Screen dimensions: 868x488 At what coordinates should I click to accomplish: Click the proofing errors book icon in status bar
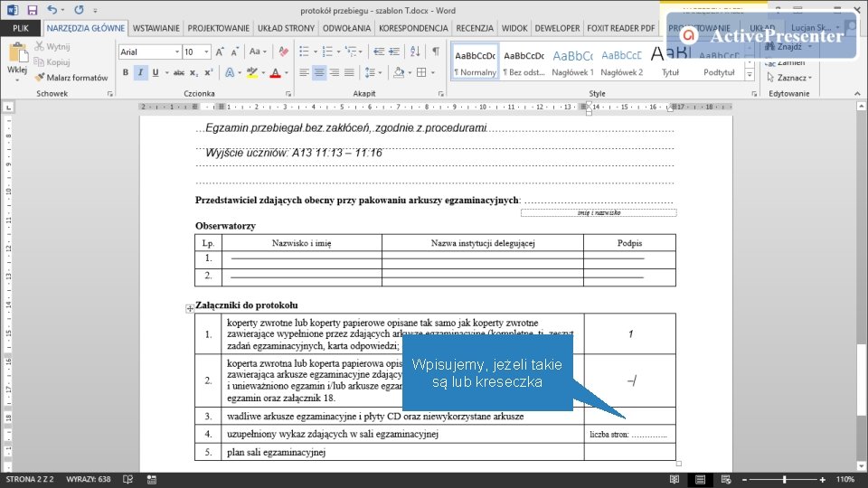(127, 480)
